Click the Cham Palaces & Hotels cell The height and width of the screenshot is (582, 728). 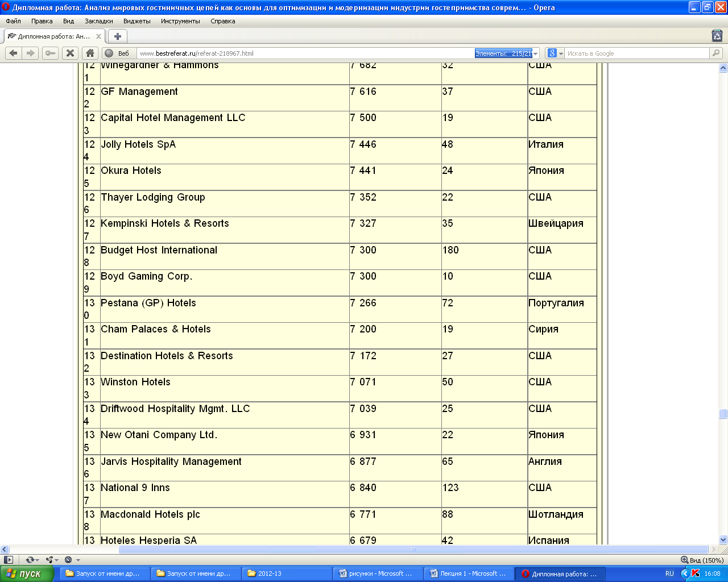225,335
